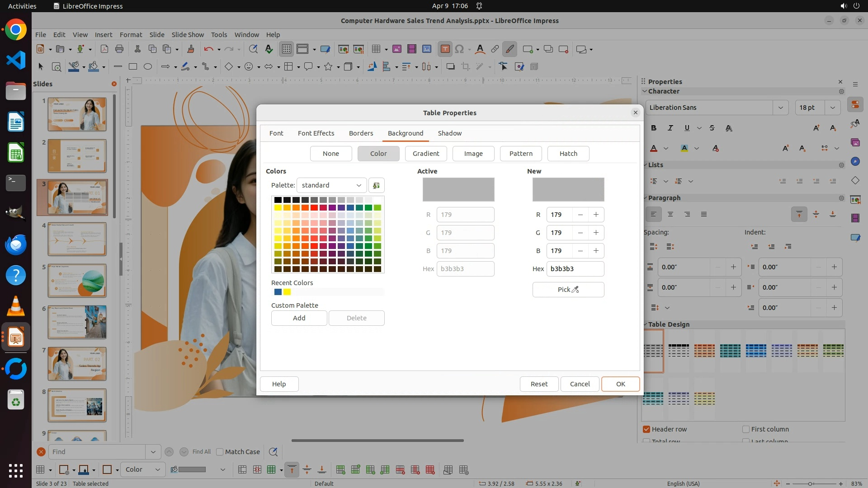Click the Insert Special Character icon

pos(459,49)
